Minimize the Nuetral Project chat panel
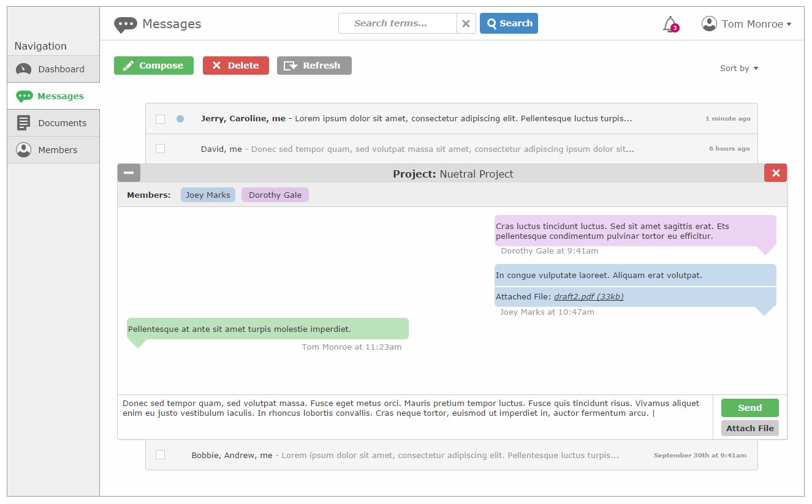The image size is (812, 504). tap(129, 173)
